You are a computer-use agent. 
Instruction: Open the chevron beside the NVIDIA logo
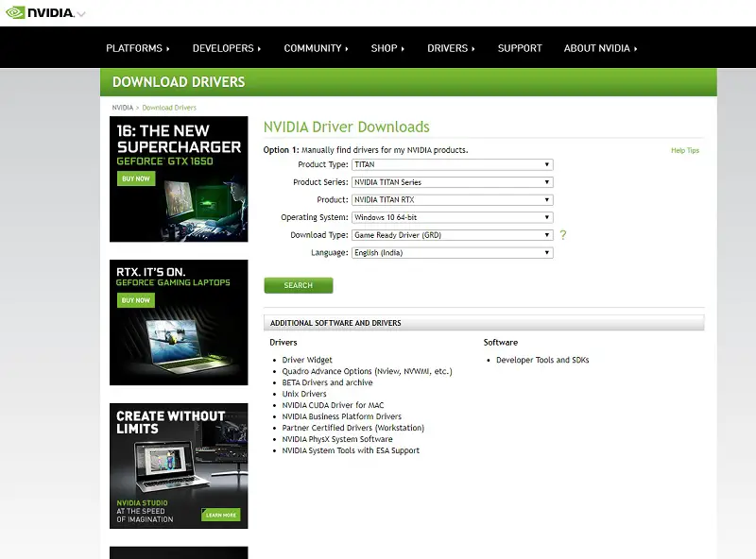[81, 14]
